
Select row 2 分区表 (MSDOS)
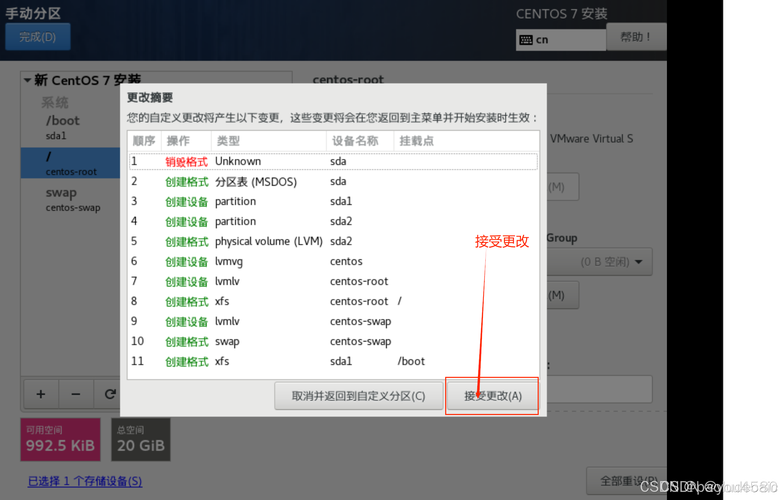click(x=333, y=181)
